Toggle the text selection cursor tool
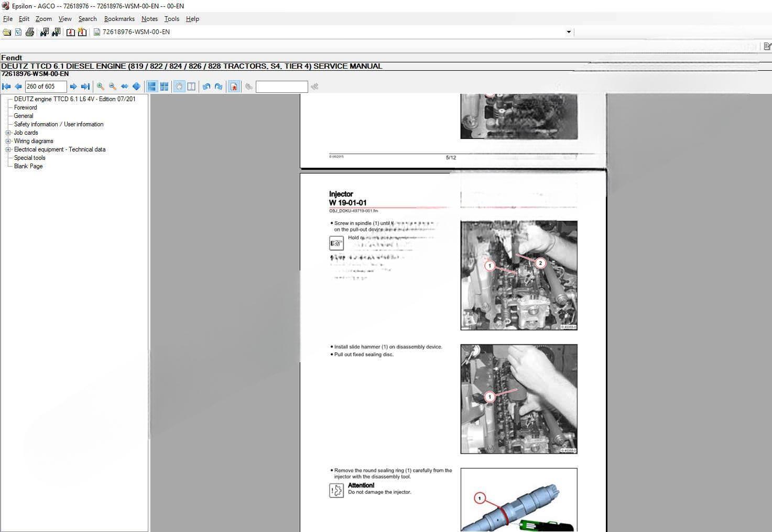Screen dimensions: 772x532 pos(191,86)
